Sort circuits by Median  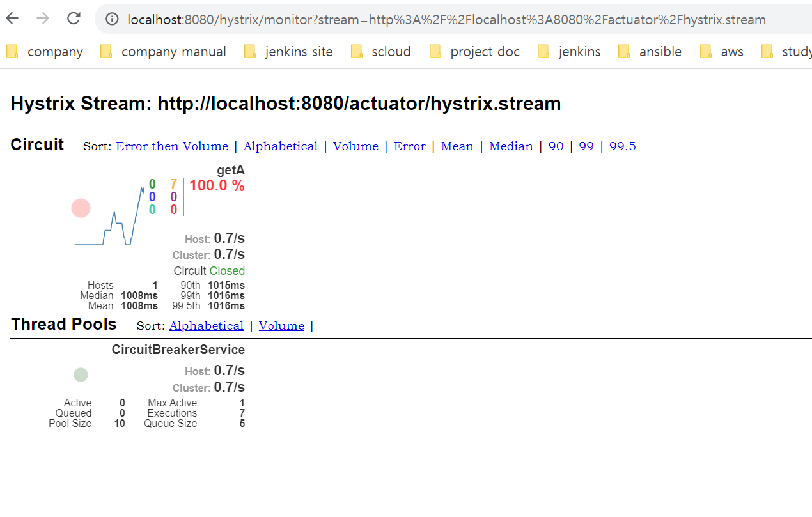(511, 146)
